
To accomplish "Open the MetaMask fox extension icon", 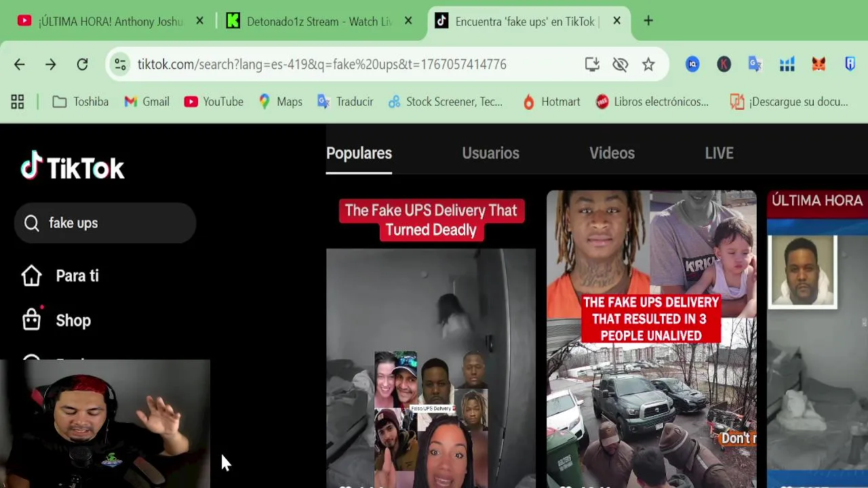I will click(x=818, y=64).
